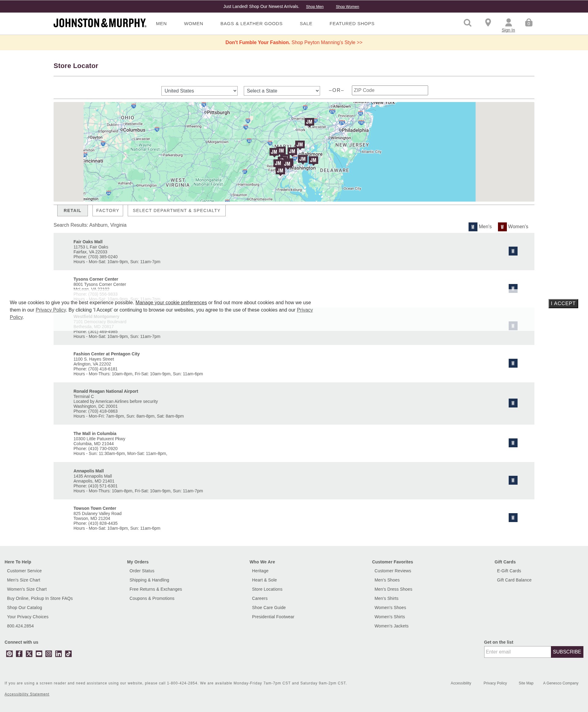Click the Men's badge on Towson Town Center row

tap(513, 517)
